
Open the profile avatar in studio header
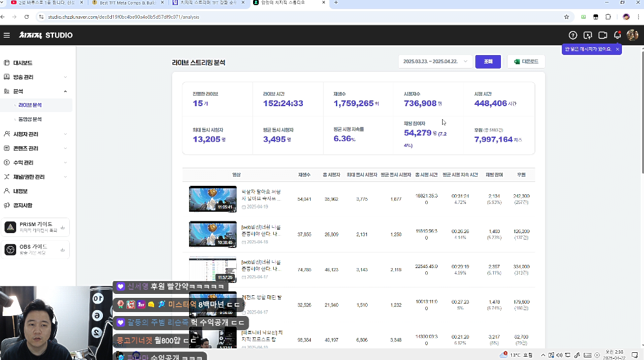tap(632, 35)
